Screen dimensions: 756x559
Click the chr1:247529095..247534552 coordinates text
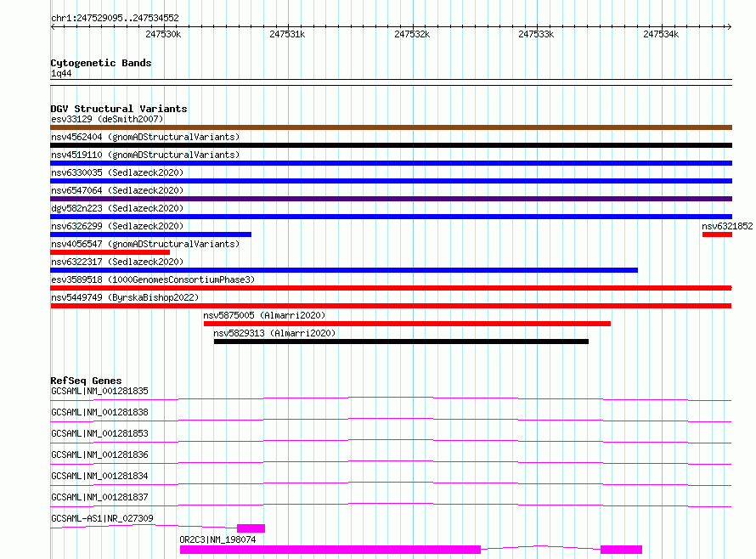point(115,18)
